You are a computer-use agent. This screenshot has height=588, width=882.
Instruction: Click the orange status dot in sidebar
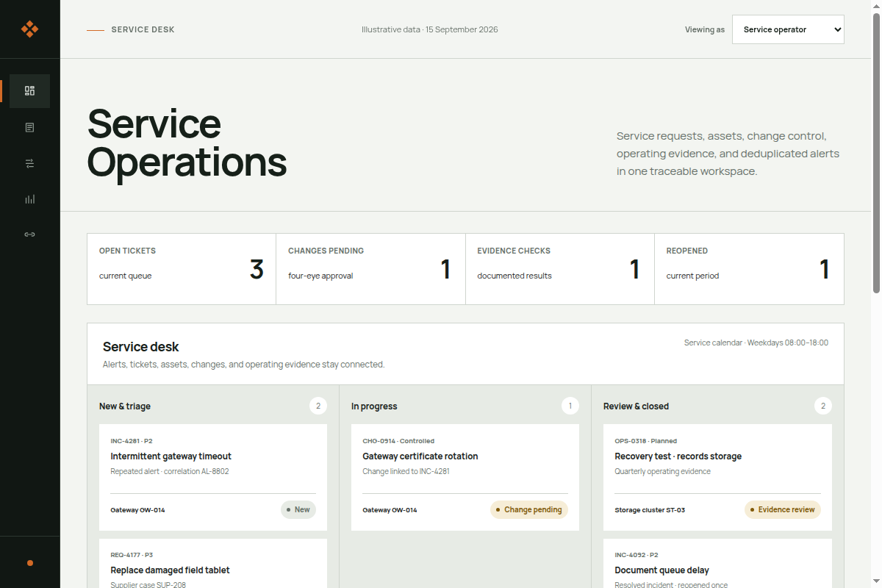pos(30,563)
